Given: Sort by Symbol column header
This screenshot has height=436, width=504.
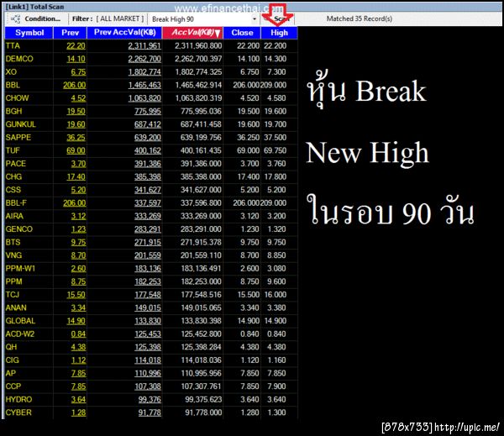Looking at the screenshot, I should click(29, 33).
